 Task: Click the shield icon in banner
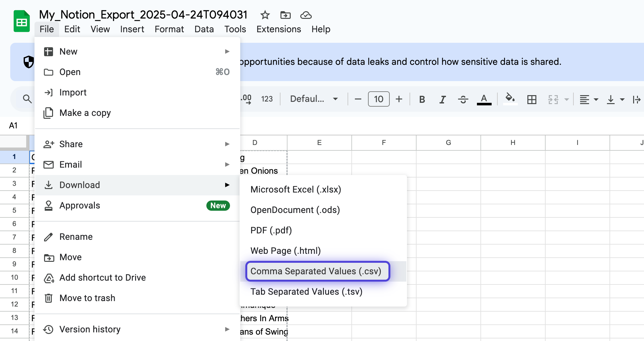coord(29,62)
